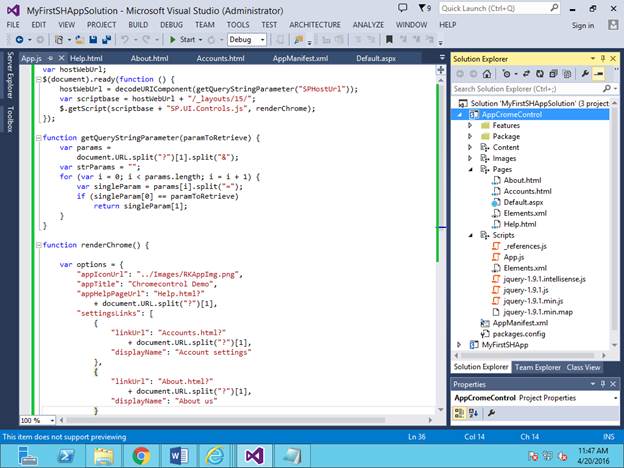
Task: Click Alphabetical sort icon in Properties panel
Action: [x=474, y=413]
